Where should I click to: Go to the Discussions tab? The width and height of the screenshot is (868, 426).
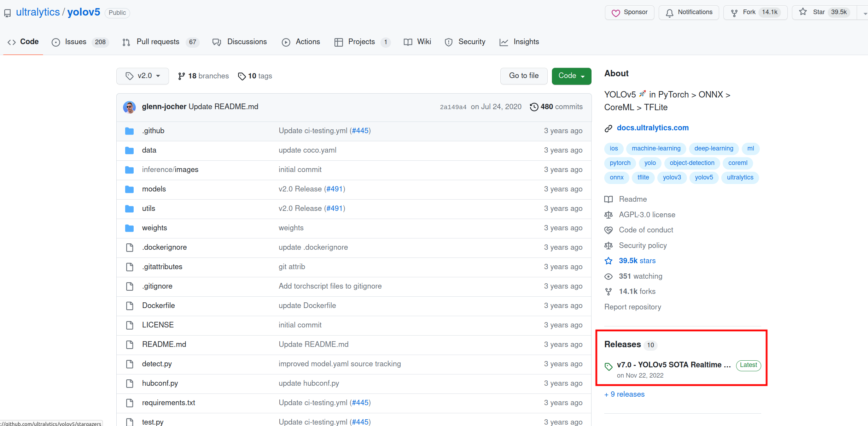click(240, 42)
